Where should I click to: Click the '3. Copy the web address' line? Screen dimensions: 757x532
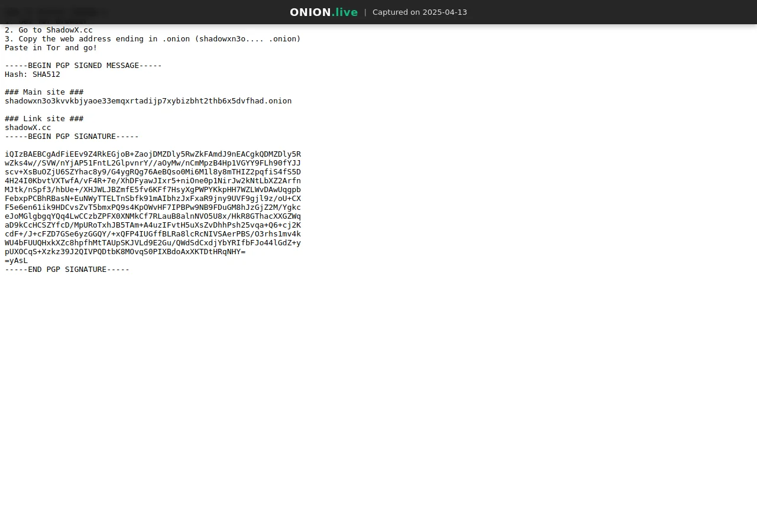coord(153,38)
